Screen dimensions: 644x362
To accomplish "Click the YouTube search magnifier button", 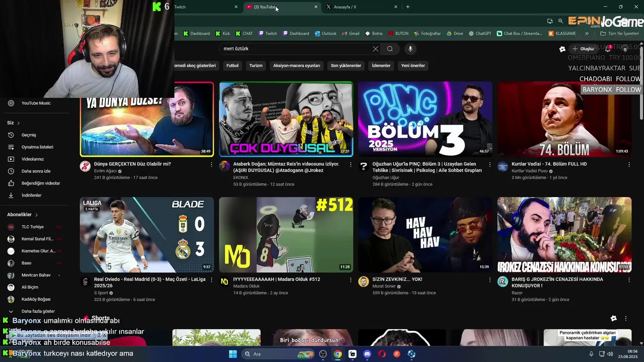I will 390,49.
